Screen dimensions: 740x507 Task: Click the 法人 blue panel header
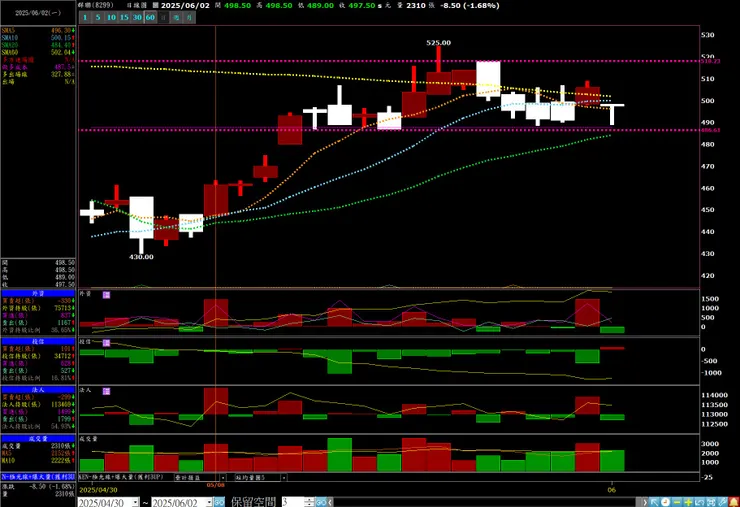pyautogui.click(x=38, y=390)
